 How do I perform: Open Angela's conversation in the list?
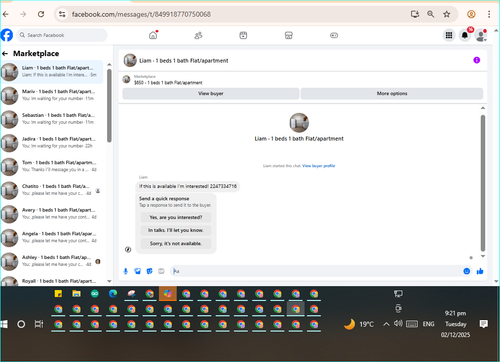pyautogui.click(x=52, y=237)
